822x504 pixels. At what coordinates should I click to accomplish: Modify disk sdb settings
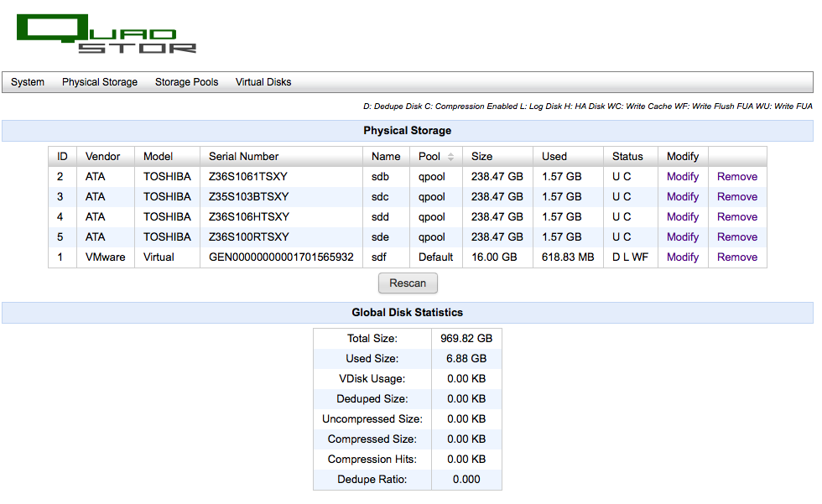coord(683,177)
